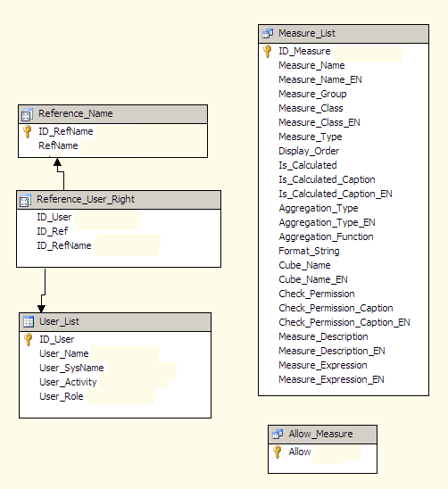Select the ID_Ref column in Reference_User_Right

pyautogui.click(x=119, y=231)
